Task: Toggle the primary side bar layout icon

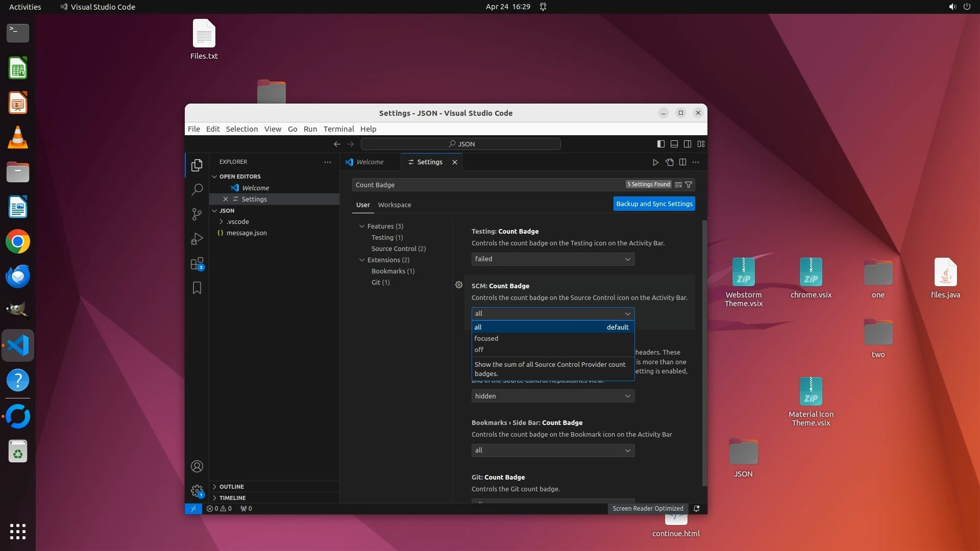Action: [x=660, y=144]
